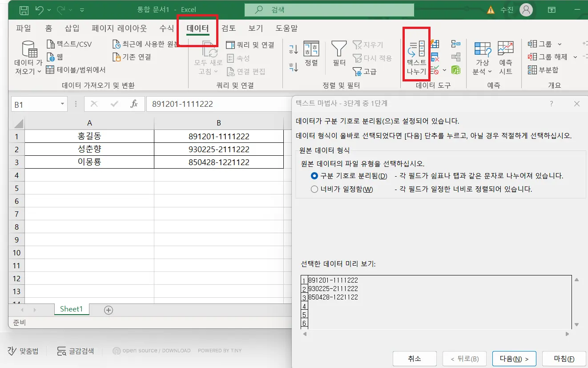
Task: Click the 다음(N) > button
Action: (x=514, y=359)
